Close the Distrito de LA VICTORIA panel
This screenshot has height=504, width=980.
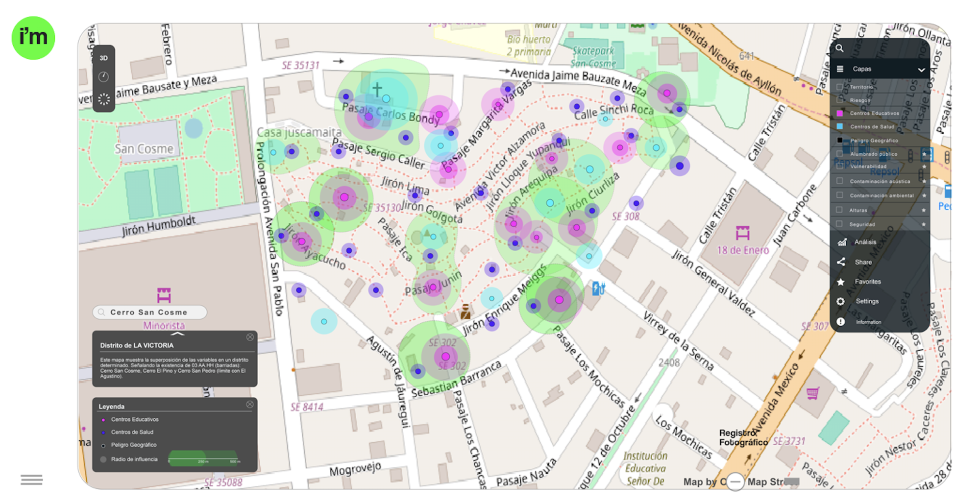[x=250, y=337]
